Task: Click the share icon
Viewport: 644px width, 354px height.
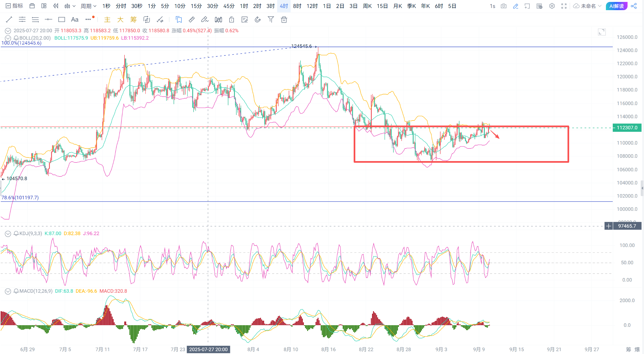Action: [x=634, y=6]
